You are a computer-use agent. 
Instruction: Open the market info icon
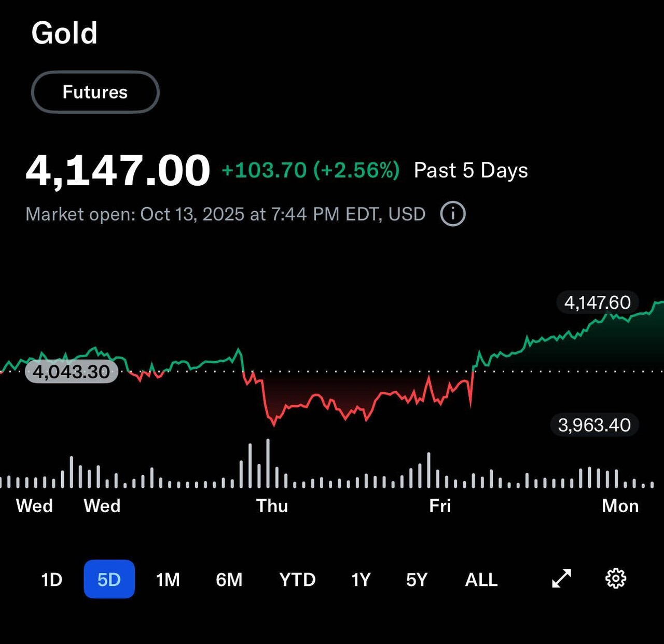pyautogui.click(x=453, y=214)
